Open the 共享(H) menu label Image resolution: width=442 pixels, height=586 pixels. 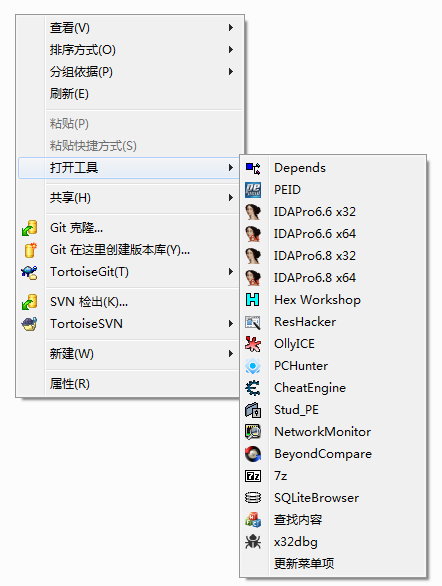pos(70,198)
